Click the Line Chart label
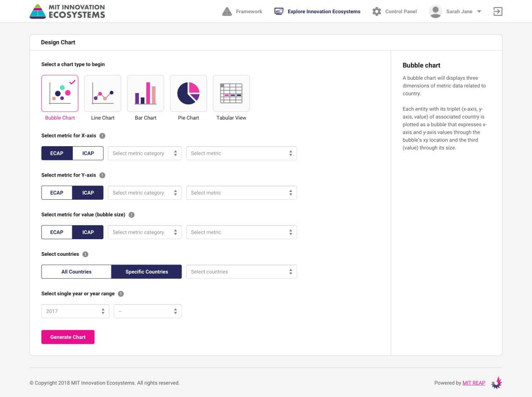Image resolution: width=532 pixels, height=397 pixels. coord(103,118)
